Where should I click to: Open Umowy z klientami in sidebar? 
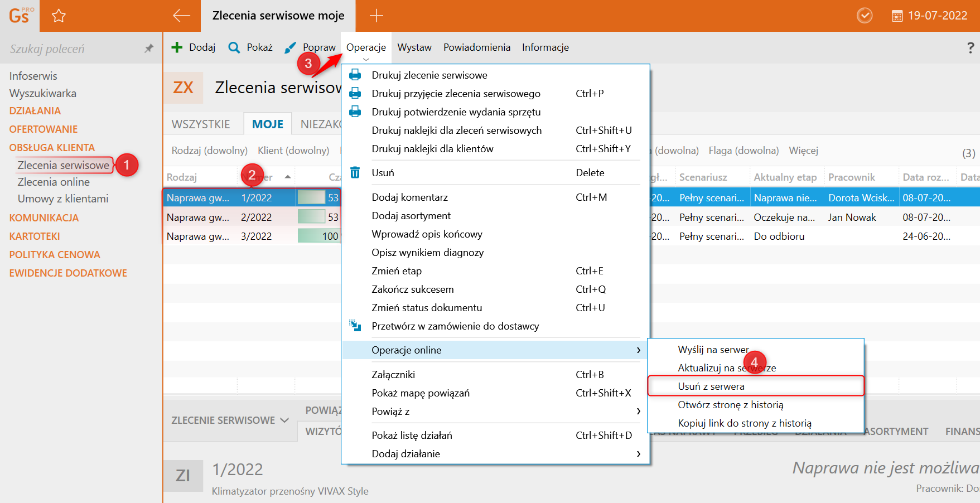tap(63, 199)
